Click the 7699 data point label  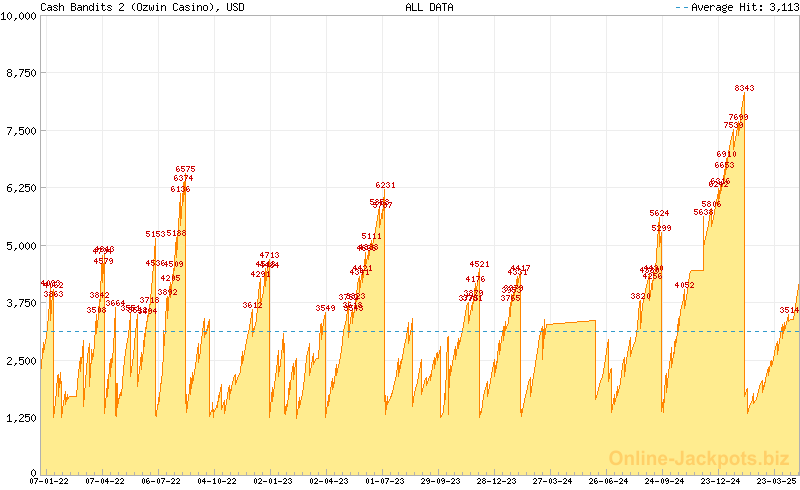(x=738, y=117)
